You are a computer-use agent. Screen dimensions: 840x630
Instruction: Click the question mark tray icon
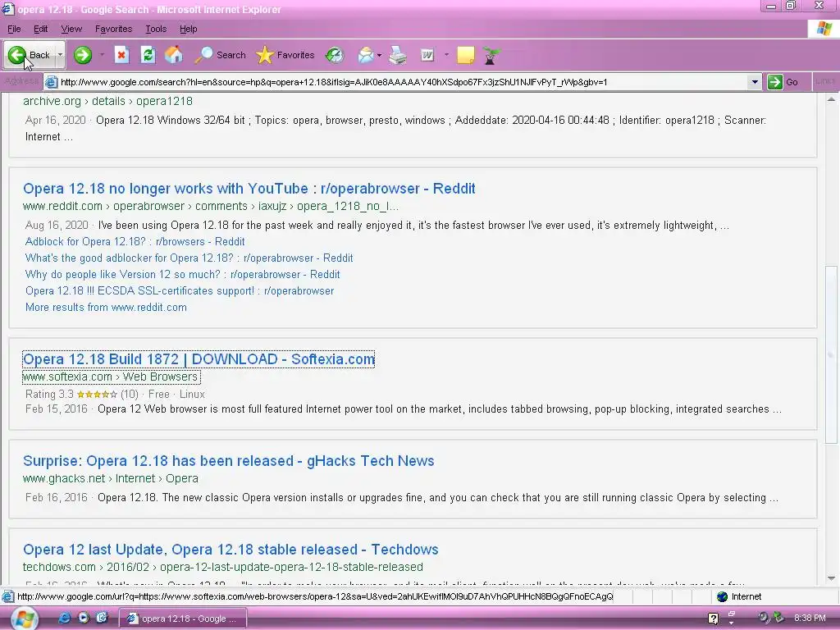pos(713,619)
